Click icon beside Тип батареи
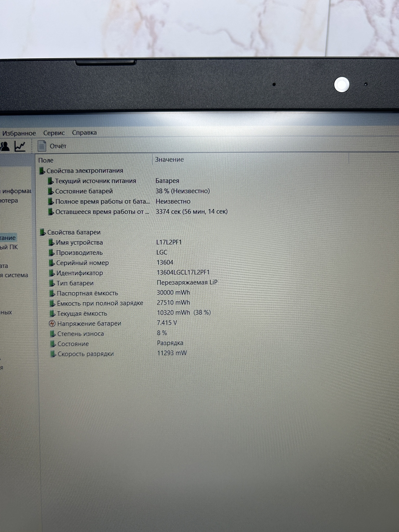The image size is (399, 532). click(52, 283)
